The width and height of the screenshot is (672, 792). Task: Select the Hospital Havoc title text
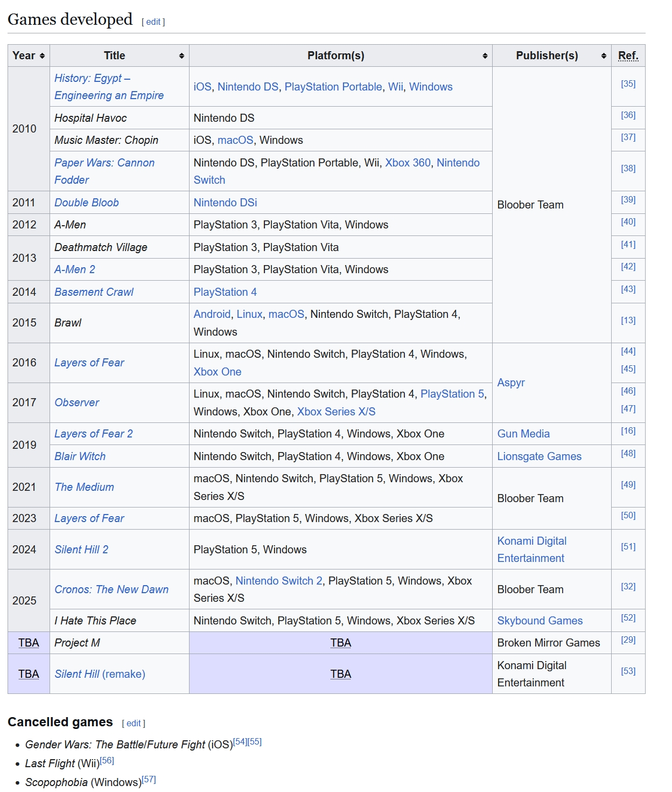[x=90, y=118]
